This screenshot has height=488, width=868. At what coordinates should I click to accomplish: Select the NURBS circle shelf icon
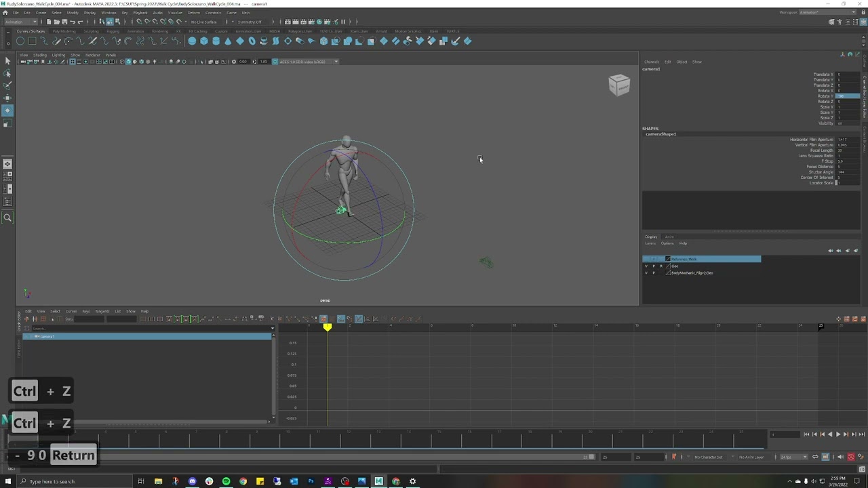20,41
